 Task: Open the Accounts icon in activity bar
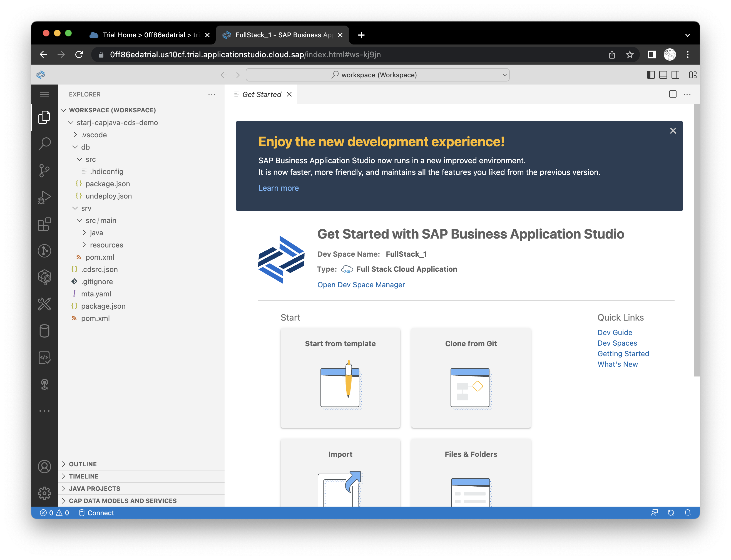click(44, 467)
